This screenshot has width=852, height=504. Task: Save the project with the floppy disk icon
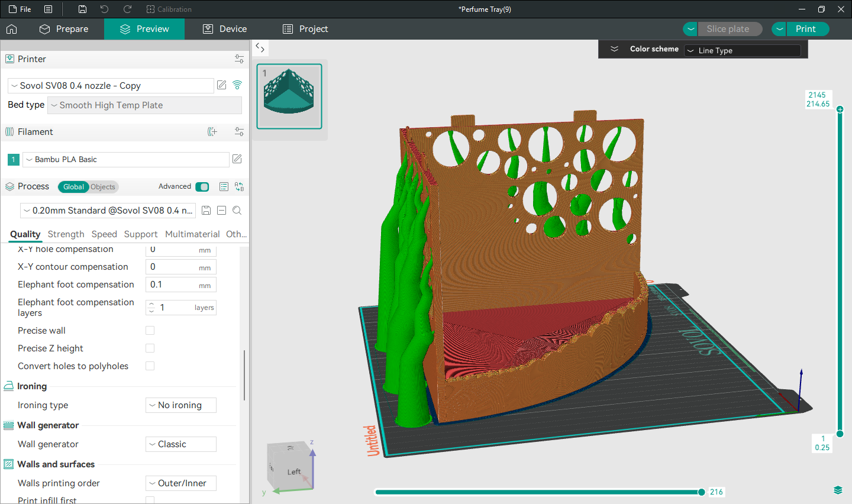point(82,9)
